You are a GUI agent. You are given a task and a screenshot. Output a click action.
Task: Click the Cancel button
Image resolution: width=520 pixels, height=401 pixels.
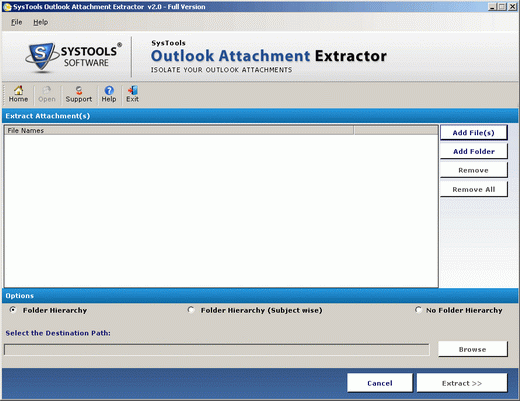click(380, 383)
